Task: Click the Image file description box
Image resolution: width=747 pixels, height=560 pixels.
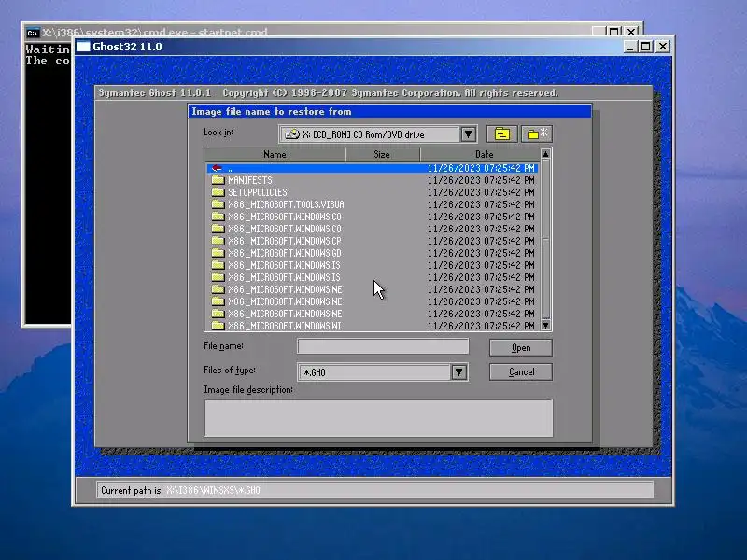Action: click(378, 417)
